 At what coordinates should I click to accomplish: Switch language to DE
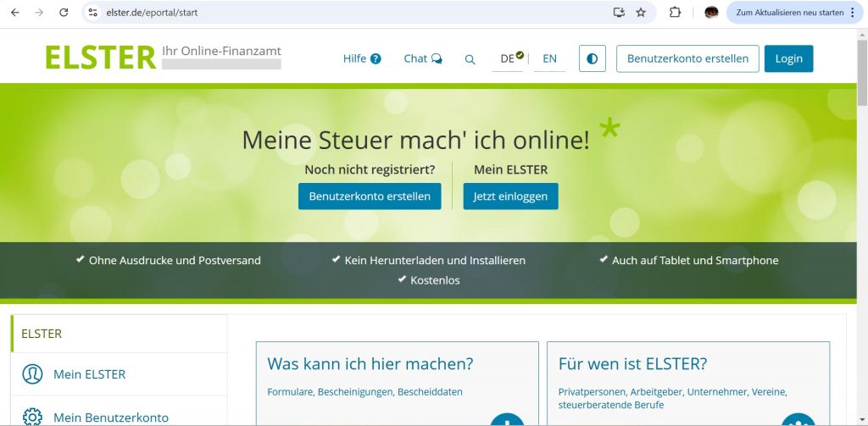coord(509,58)
